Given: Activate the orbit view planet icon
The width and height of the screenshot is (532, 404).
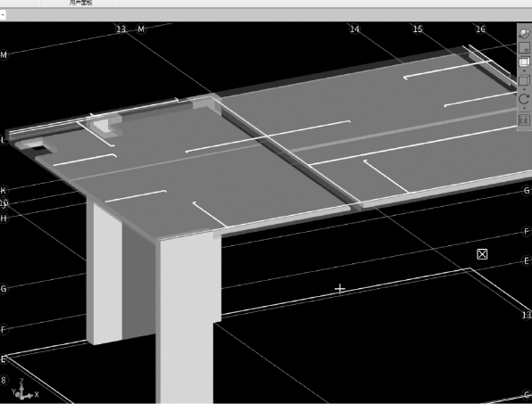Looking at the screenshot, I should pos(524,33).
